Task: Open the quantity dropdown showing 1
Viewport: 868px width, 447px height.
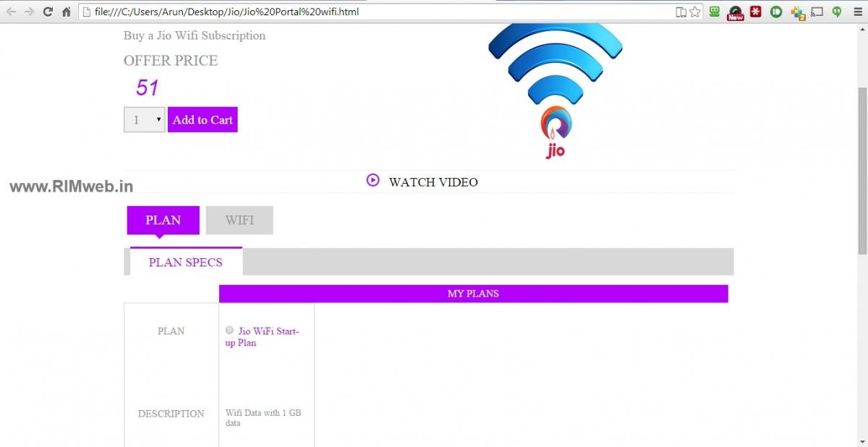Action: (145, 120)
